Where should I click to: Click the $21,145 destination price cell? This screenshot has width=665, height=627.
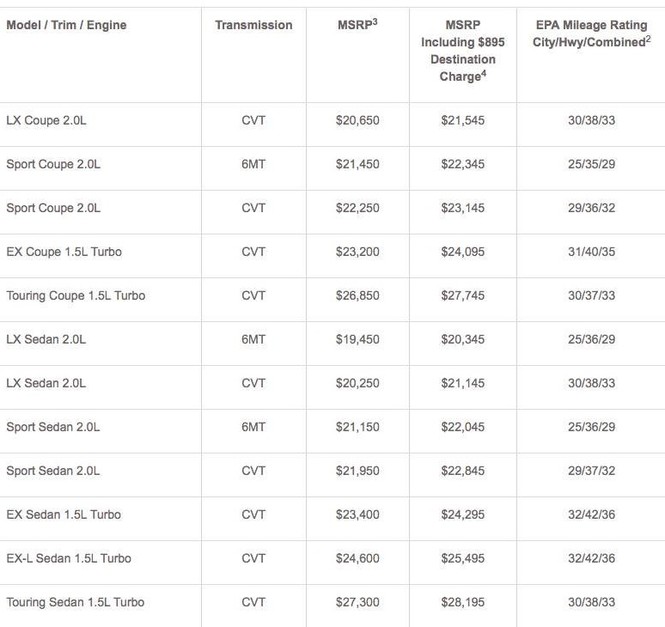463,383
